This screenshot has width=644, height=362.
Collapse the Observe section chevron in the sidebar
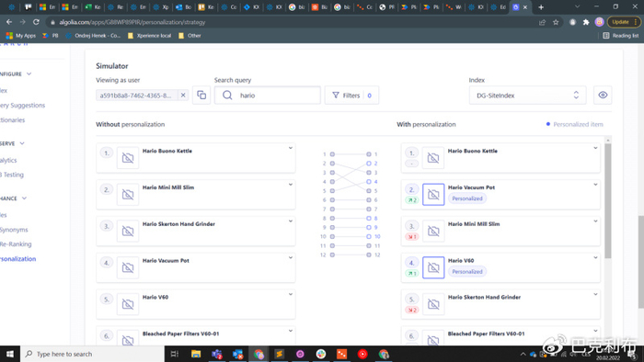tap(22, 143)
